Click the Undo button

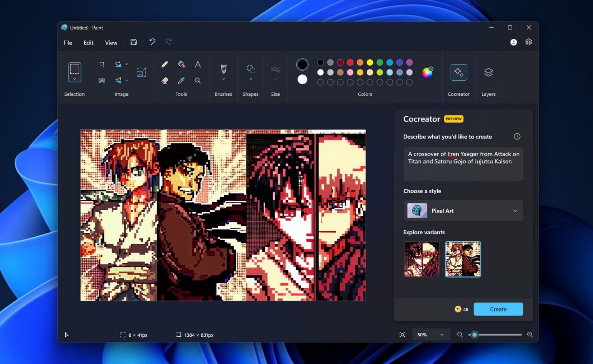151,42
